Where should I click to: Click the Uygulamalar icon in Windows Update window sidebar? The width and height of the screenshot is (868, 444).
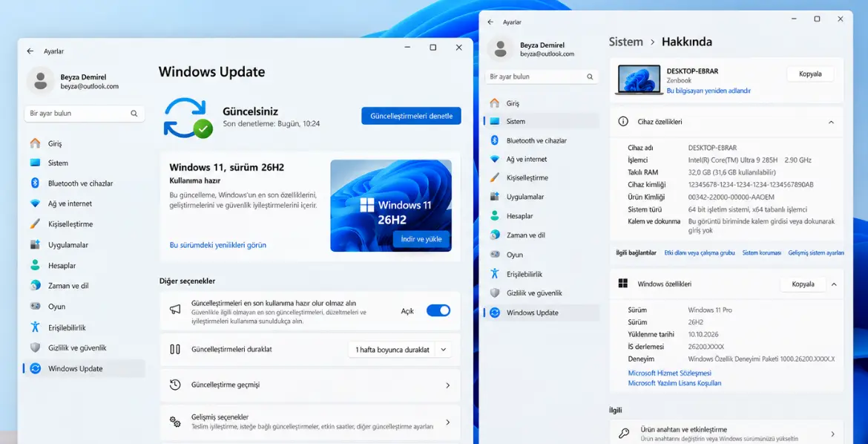pyautogui.click(x=36, y=244)
